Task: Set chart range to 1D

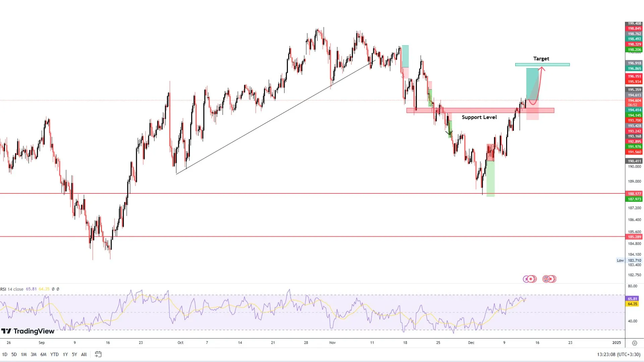Action: 5,354
